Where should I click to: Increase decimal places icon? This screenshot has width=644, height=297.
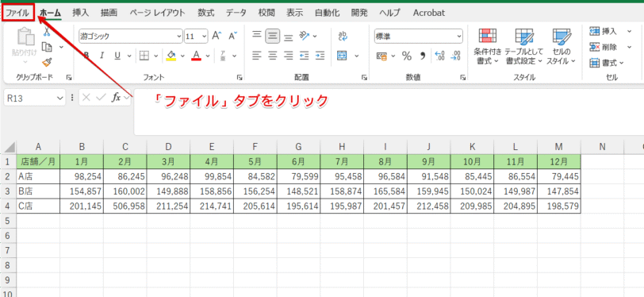(439, 56)
